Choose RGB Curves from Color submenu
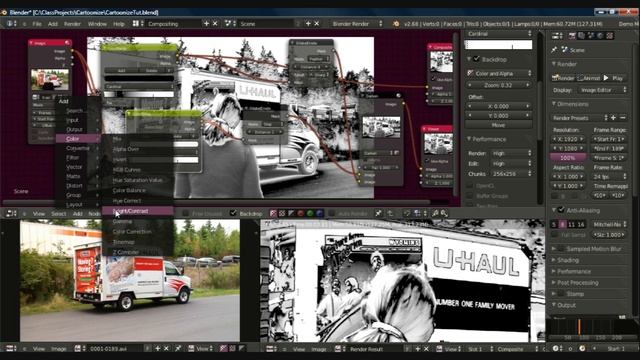 click(x=127, y=170)
